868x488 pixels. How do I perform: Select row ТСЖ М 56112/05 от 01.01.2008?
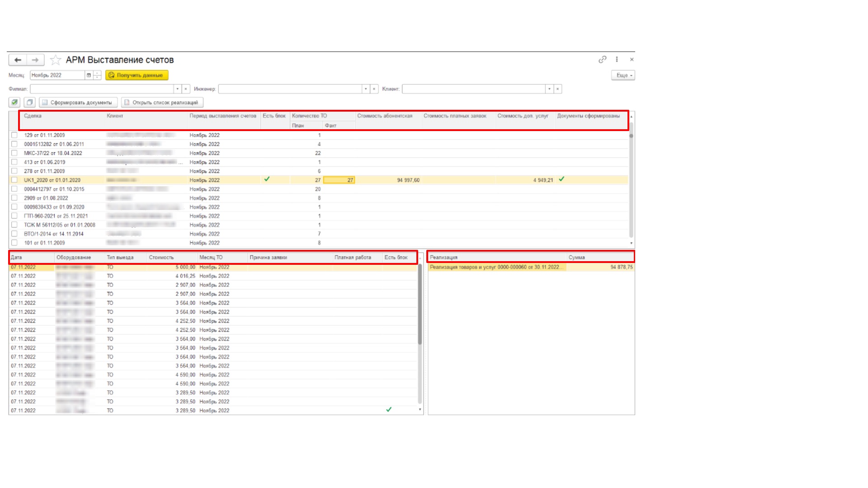click(319, 225)
